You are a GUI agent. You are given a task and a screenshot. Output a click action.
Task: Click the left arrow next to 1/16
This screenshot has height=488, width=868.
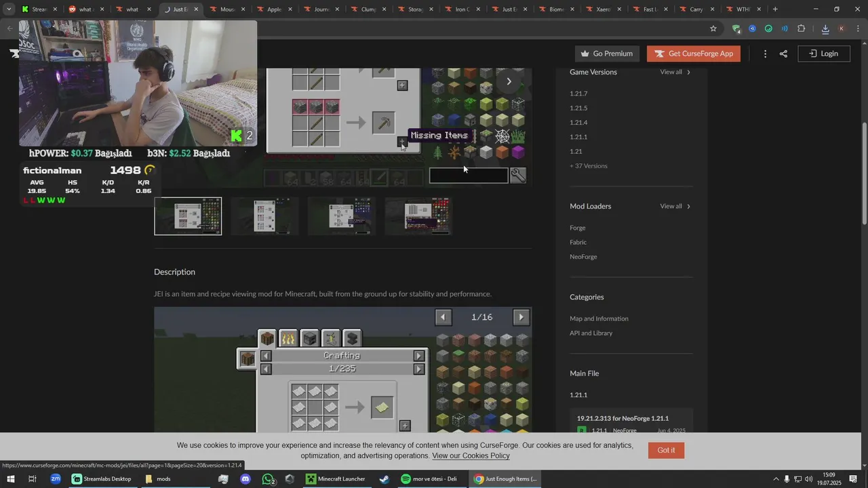coord(443,317)
